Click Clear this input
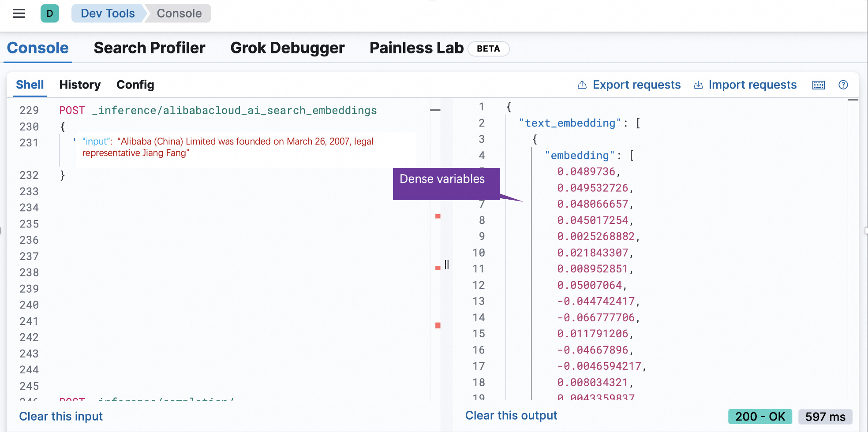 click(x=61, y=417)
